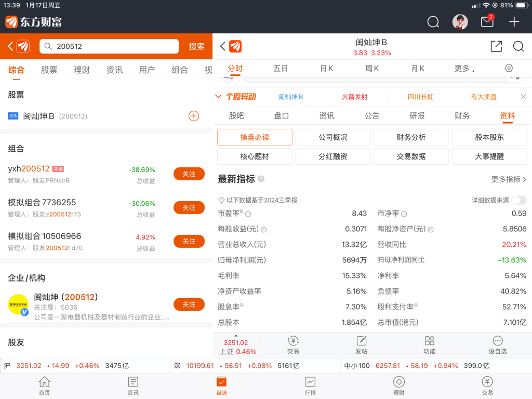Open the 公告 tab

(372, 116)
